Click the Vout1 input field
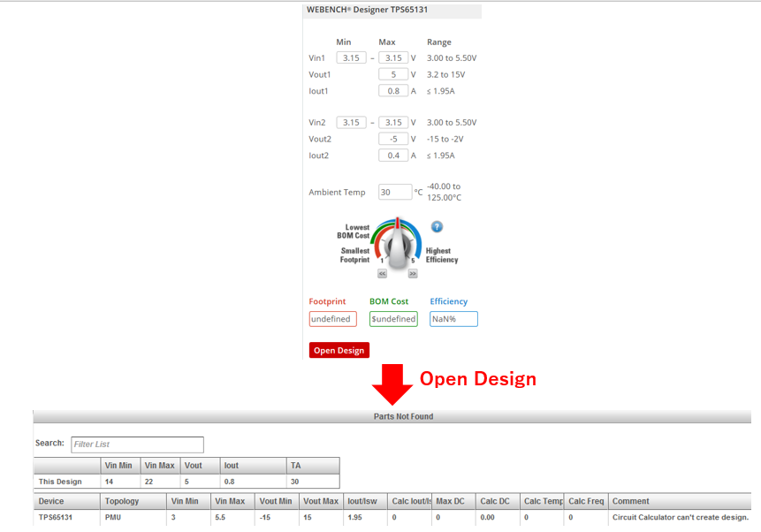This screenshot has height=532, width=761. 393,74
